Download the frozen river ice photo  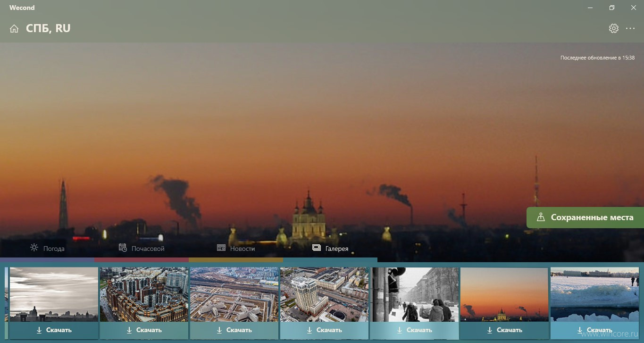pos(594,330)
